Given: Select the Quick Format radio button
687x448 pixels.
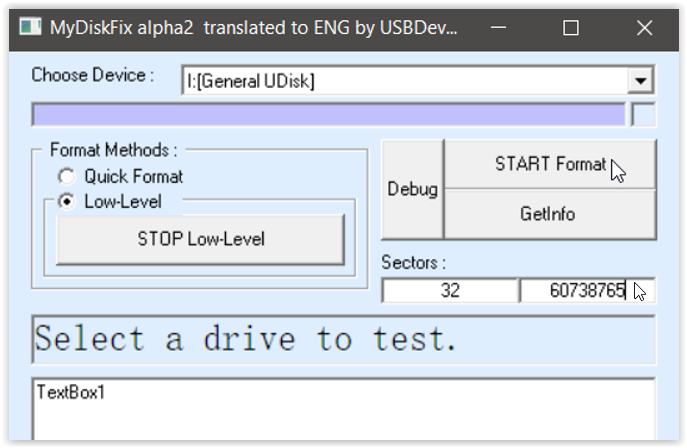Looking at the screenshot, I should (67, 176).
